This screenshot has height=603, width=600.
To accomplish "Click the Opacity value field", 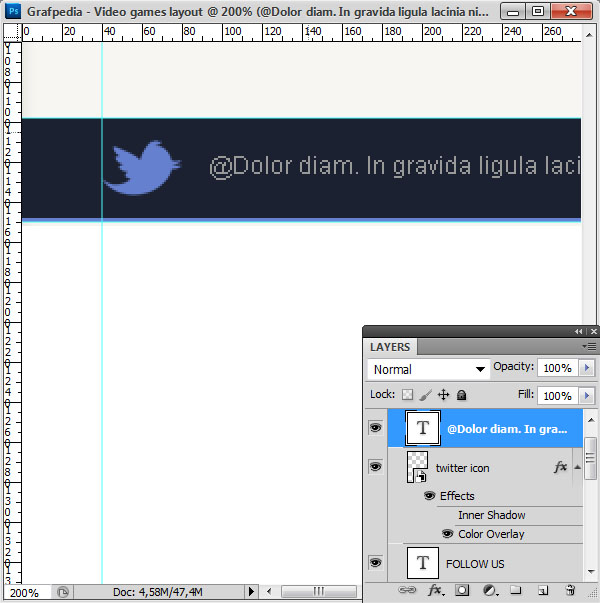I will 558,368.
